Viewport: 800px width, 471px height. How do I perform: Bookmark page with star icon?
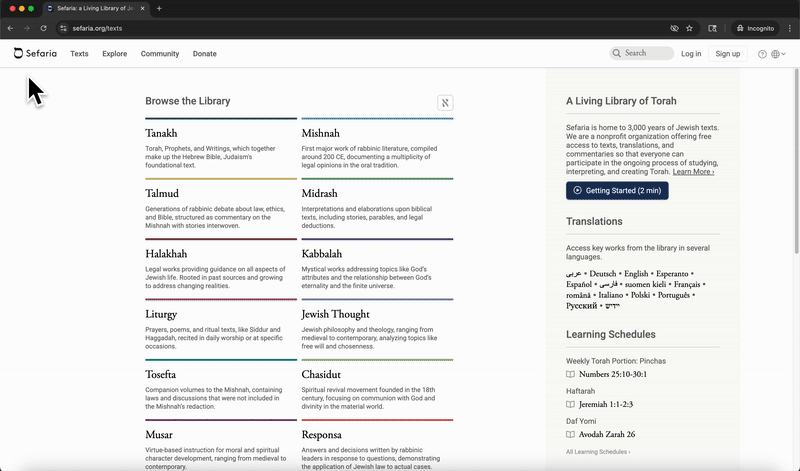click(689, 29)
